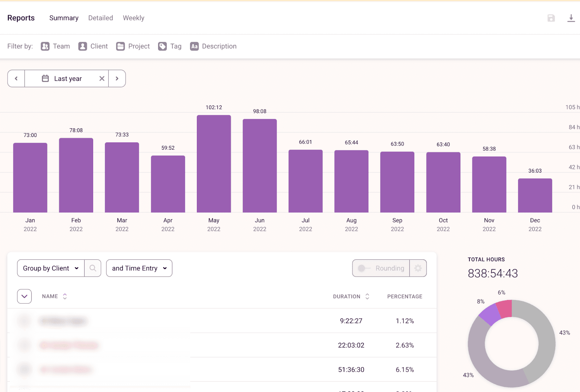Click the 6.15% percentage cell
The image size is (580, 392).
pos(405,370)
